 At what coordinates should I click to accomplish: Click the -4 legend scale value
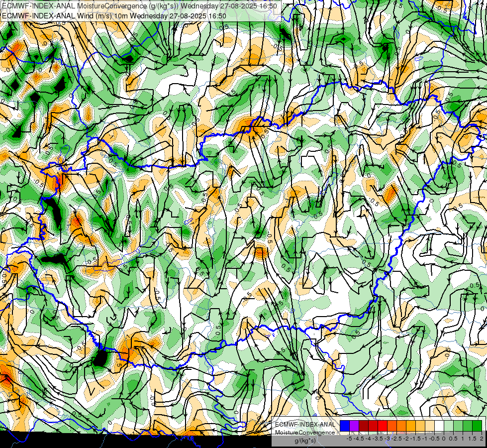368,439
